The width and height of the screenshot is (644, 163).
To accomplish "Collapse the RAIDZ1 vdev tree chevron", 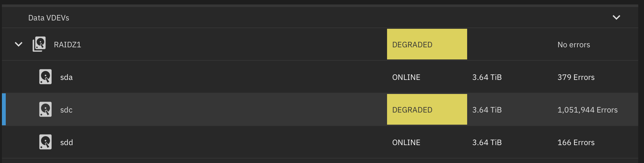I will 19,44.
